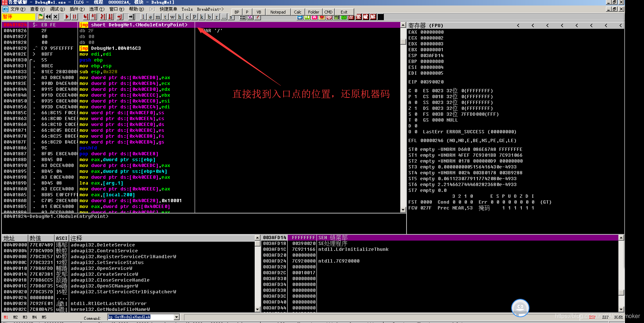Click the blue back-arrow plugin icon

(x=300, y=17)
